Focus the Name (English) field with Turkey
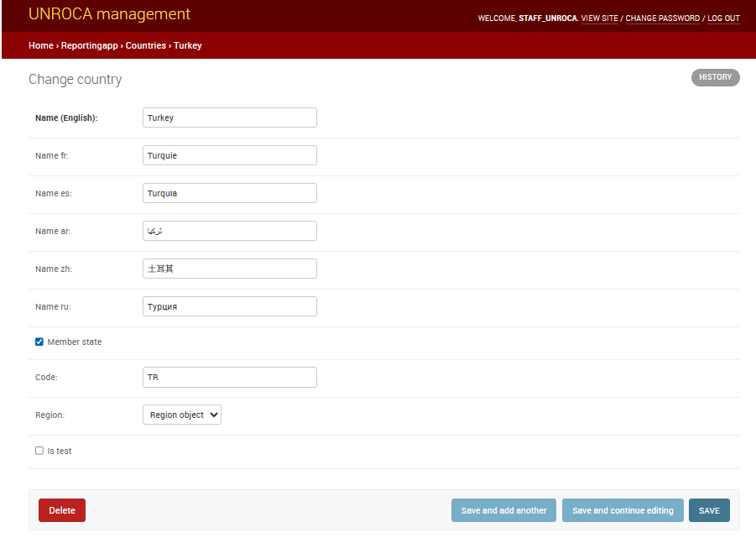This screenshot has width=756, height=543. coord(230,117)
